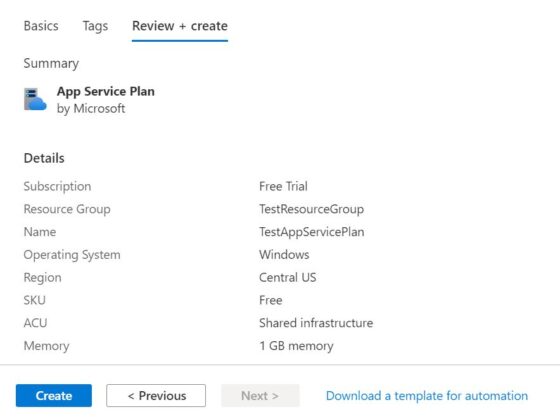560x419 pixels.
Task: Switch to the Basics tab
Action: point(41,26)
